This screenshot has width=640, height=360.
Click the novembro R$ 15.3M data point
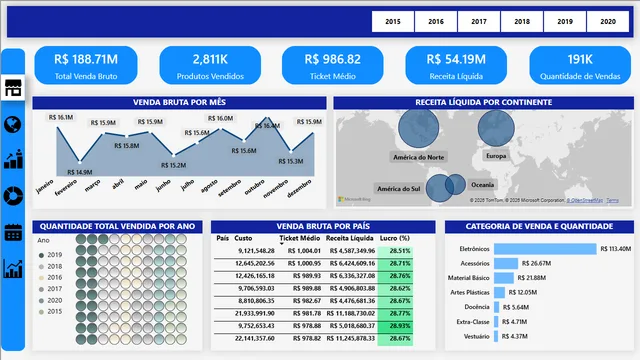291,151
